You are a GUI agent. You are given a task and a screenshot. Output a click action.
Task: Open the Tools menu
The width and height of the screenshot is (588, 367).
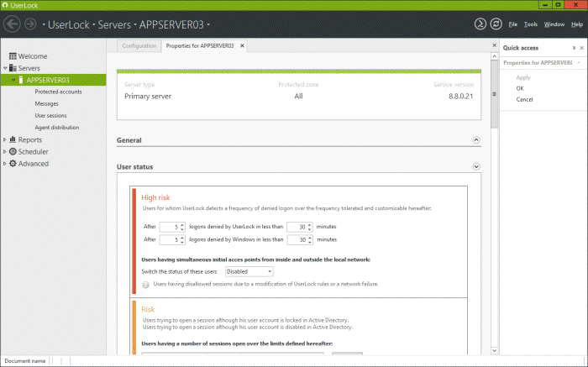click(531, 24)
